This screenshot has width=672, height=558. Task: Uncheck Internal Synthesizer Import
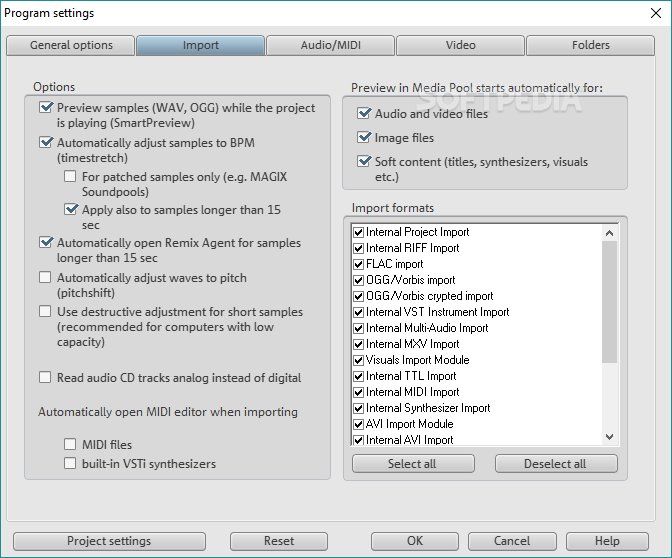coord(358,408)
